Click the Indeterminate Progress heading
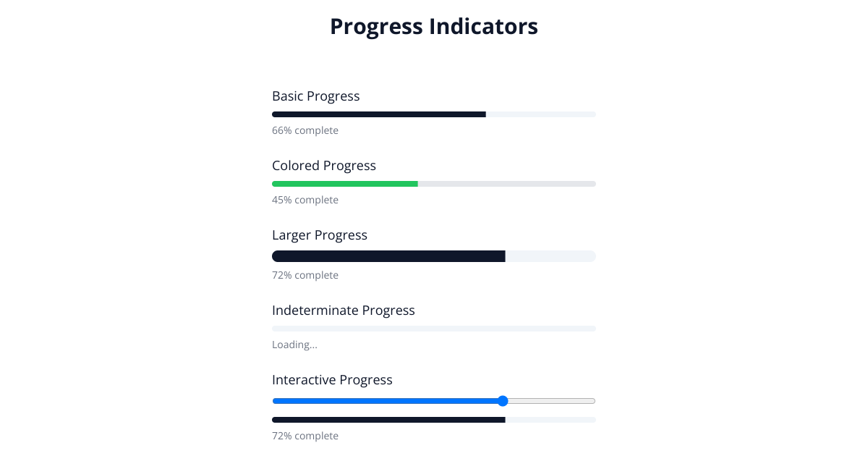 pos(344,311)
